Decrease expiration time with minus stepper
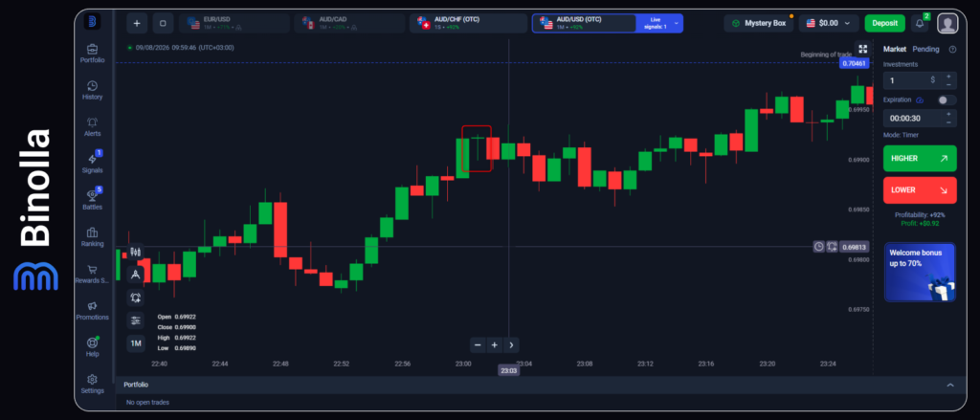The height and width of the screenshot is (420, 980). 948,122
